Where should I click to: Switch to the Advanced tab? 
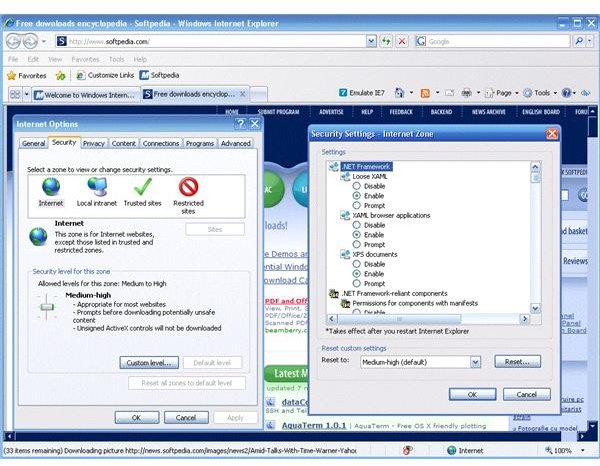click(x=236, y=143)
